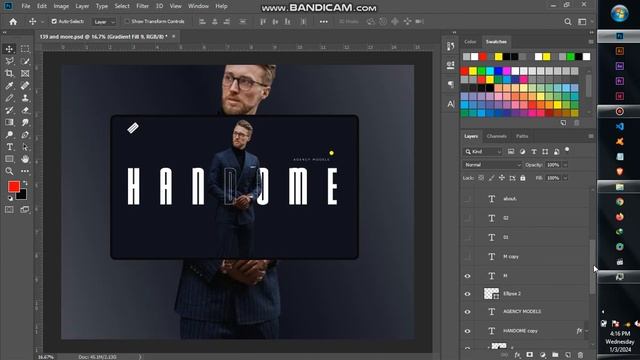640x360 pixels.
Task: Select the Clone Stamp tool
Action: [25, 98]
